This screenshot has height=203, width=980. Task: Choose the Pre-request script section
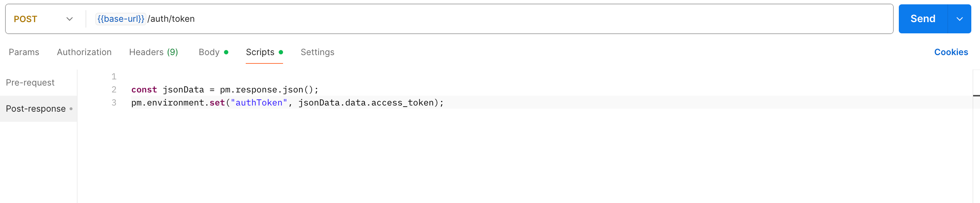click(30, 83)
